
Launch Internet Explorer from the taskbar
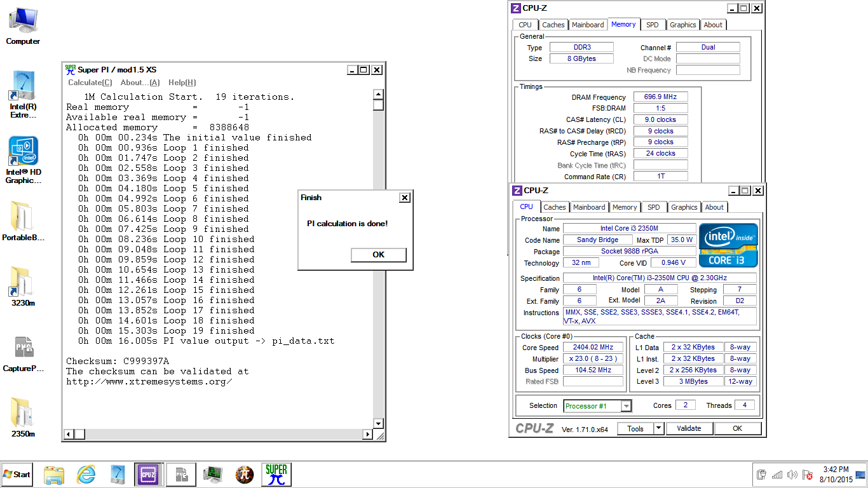click(86, 475)
